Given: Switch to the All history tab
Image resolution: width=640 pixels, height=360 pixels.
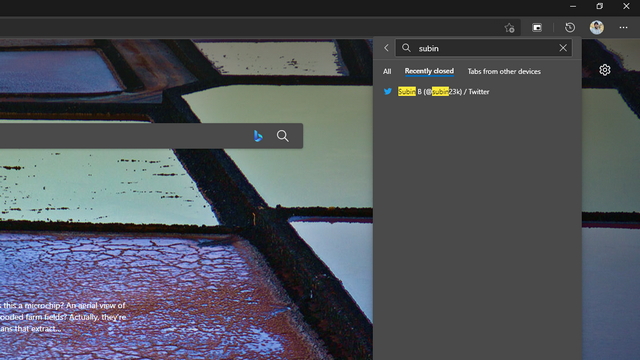Looking at the screenshot, I should [387, 71].
